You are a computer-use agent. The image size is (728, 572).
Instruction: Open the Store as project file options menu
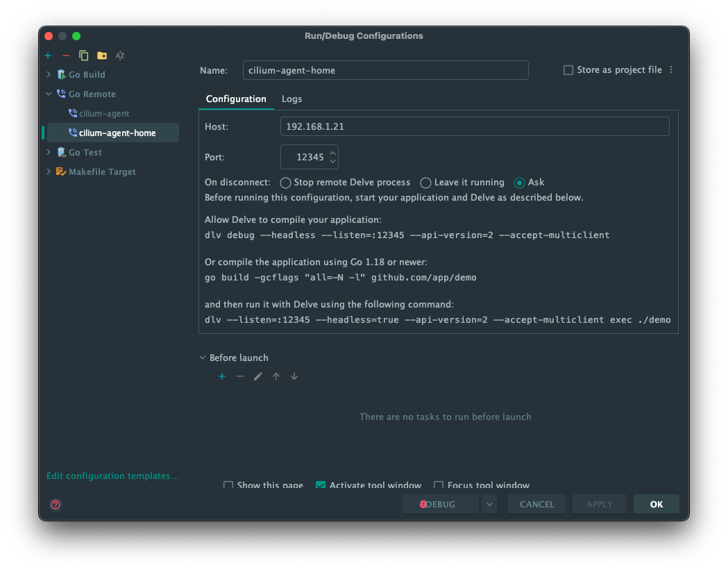coord(671,70)
